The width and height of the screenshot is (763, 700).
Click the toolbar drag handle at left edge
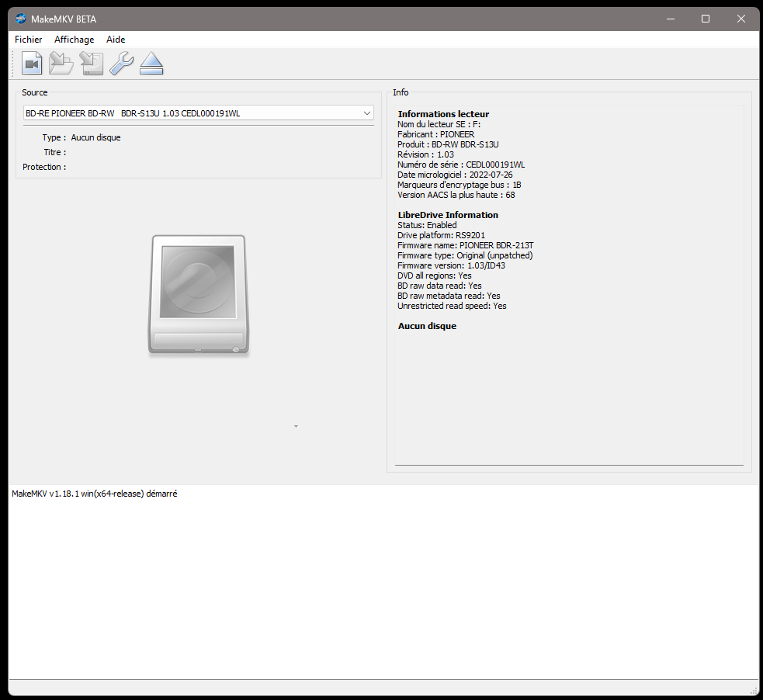click(x=12, y=64)
